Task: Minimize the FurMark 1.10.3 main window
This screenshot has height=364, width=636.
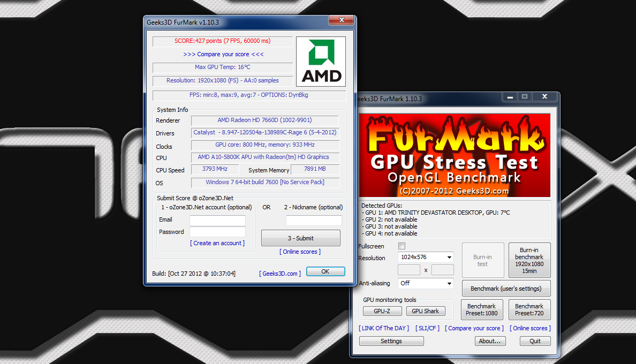Action: [x=510, y=97]
